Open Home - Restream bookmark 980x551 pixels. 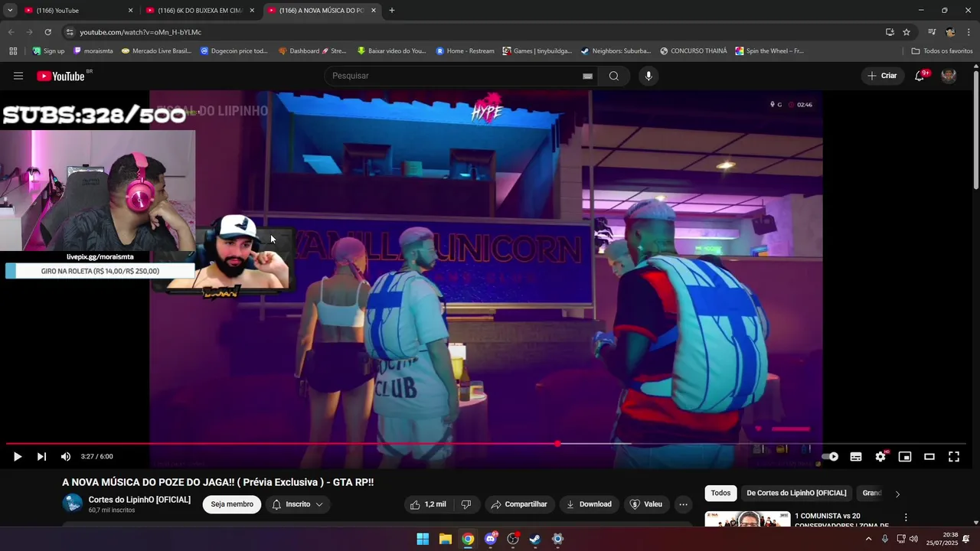[x=465, y=51]
